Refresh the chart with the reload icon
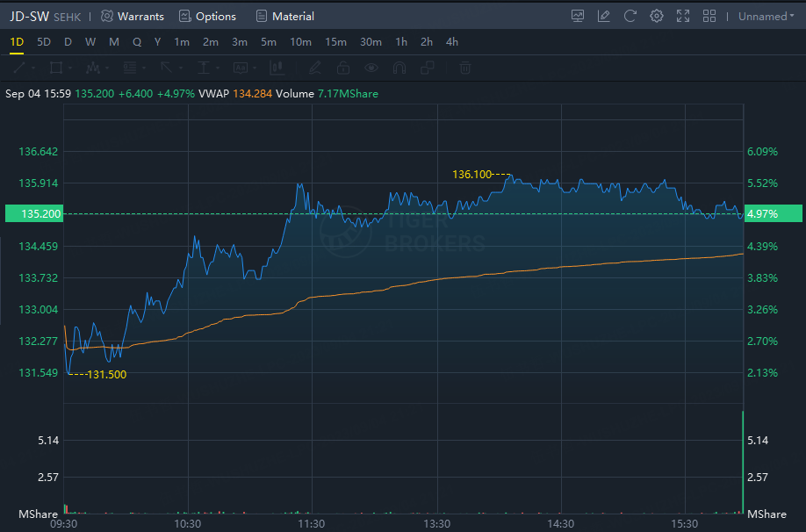 pos(630,16)
